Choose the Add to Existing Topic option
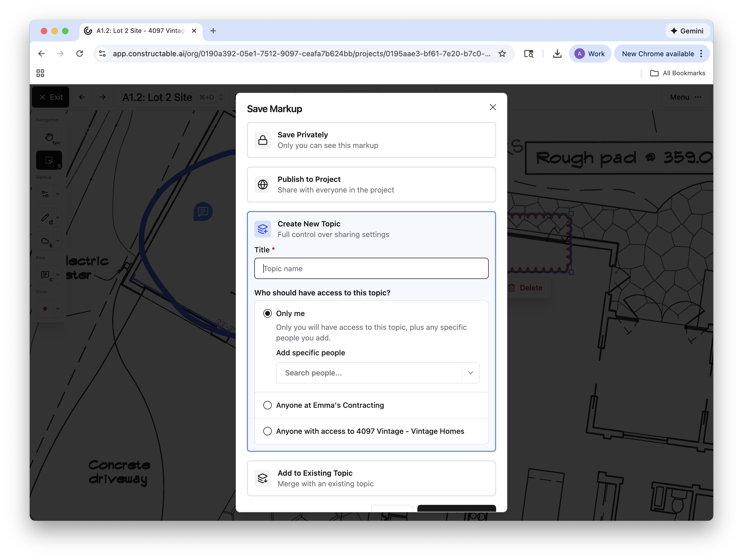Screen dimensions: 743x560 coord(371,478)
